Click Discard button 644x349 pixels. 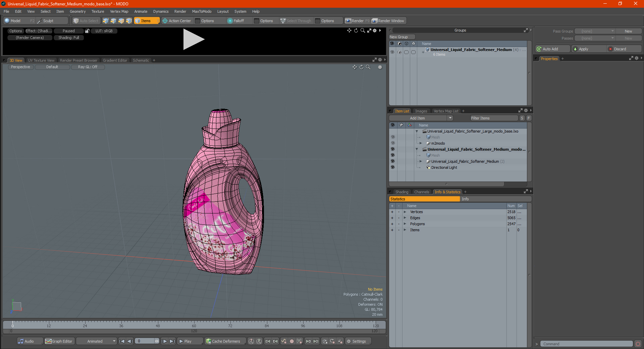(624, 49)
